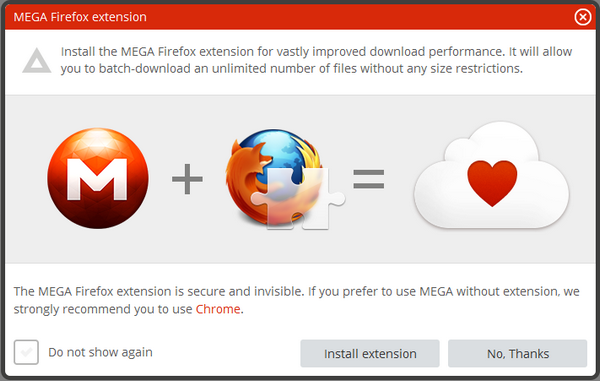Image resolution: width=600 pixels, height=381 pixels.
Task: Click the white M letter in logo
Action: (97, 179)
